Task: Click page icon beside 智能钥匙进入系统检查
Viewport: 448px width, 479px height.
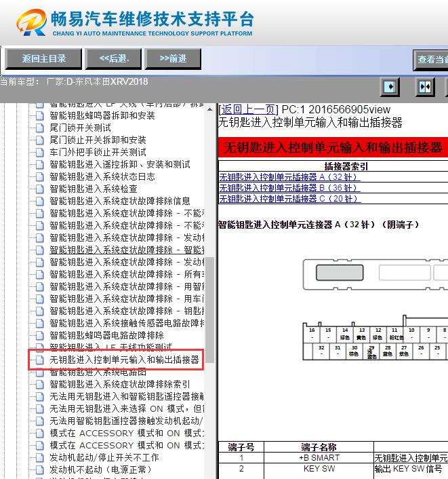Action: (40, 189)
